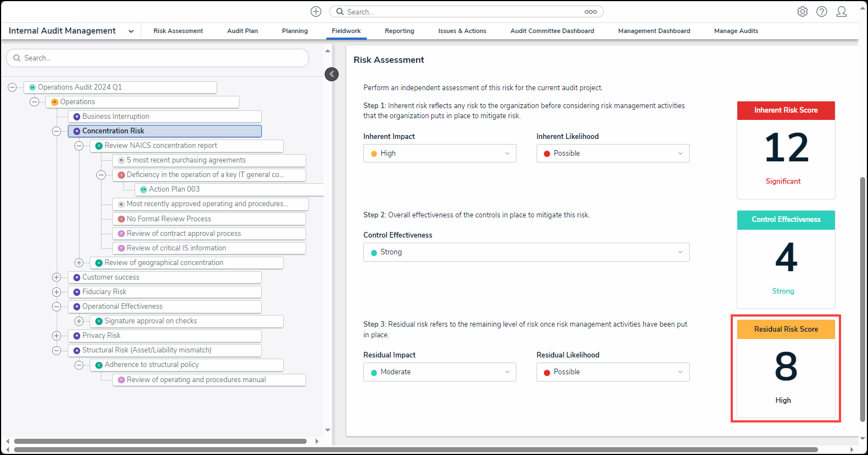Collapse the tree panel with arrow button

pyautogui.click(x=332, y=74)
